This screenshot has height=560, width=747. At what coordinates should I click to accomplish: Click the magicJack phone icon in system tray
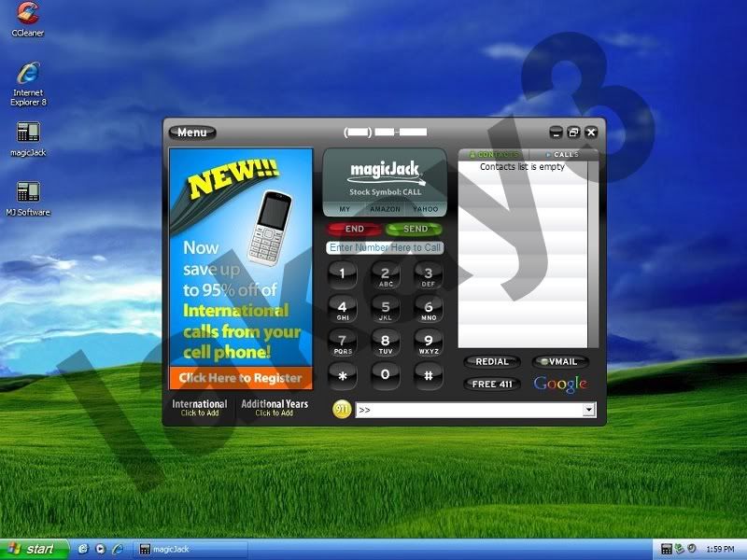[665, 550]
